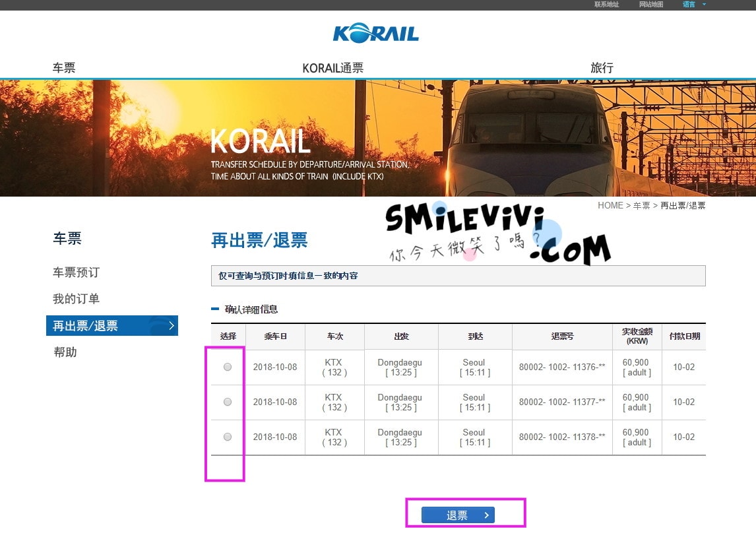The image size is (756, 541).
Task: Open 我的订单 in the sidebar
Action: 76,299
